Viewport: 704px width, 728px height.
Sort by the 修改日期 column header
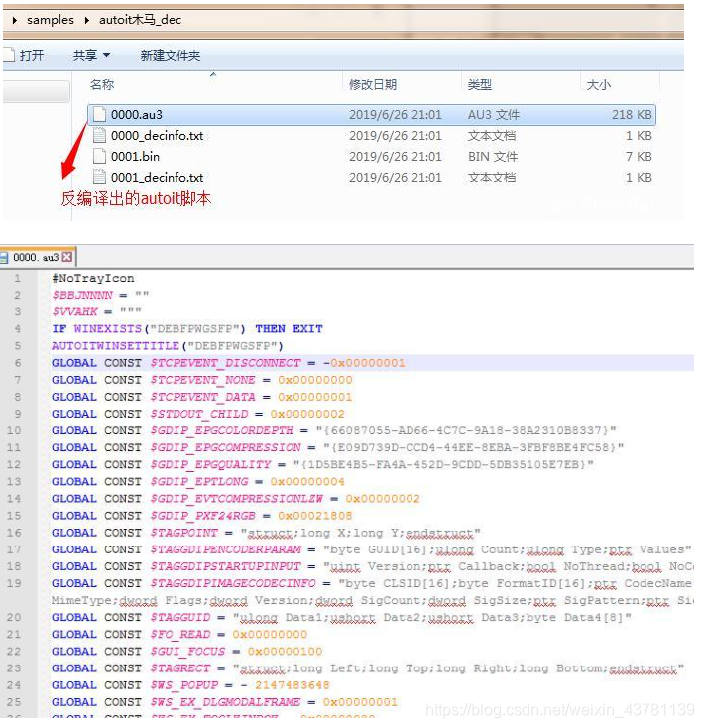click(373, 84)
